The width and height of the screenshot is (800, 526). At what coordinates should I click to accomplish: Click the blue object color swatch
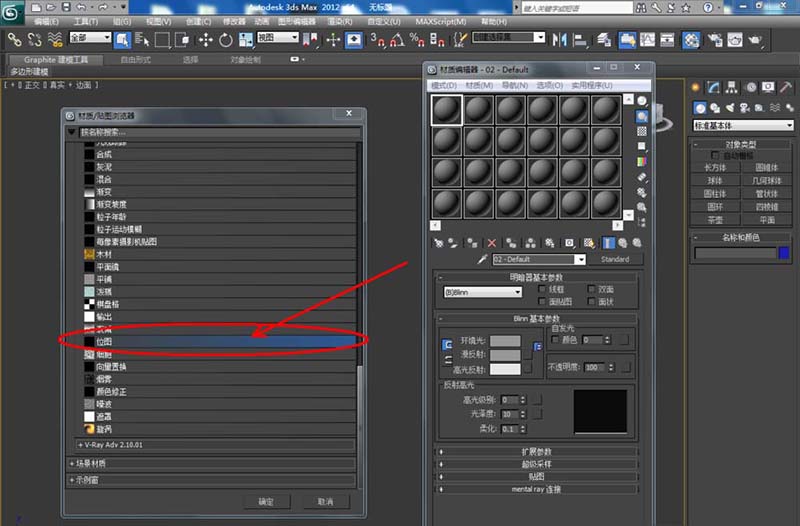[784, 254]
